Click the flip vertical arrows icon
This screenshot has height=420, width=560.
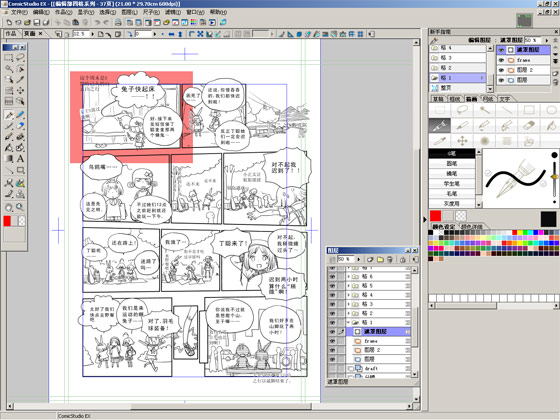180,34
